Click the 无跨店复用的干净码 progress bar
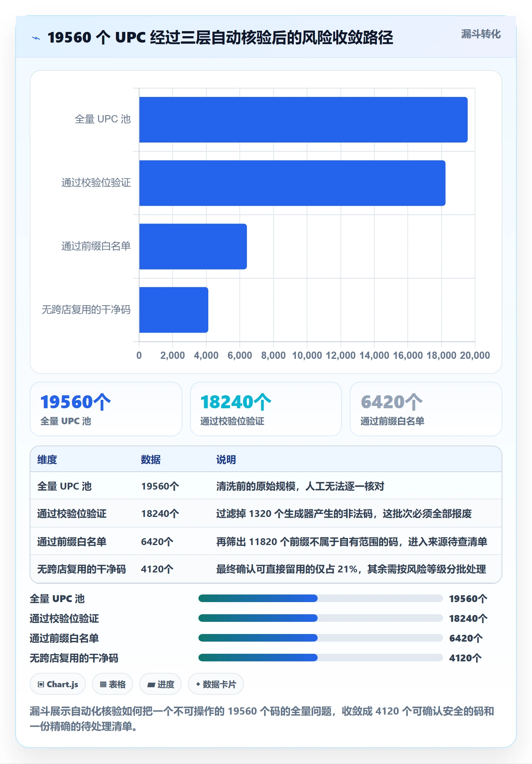 click(x=321, y=658)
